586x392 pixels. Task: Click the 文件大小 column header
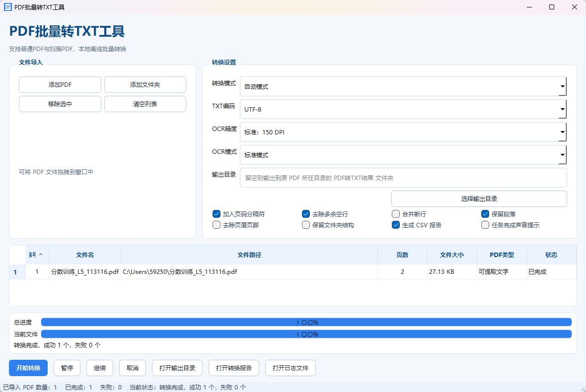[452, 255]
